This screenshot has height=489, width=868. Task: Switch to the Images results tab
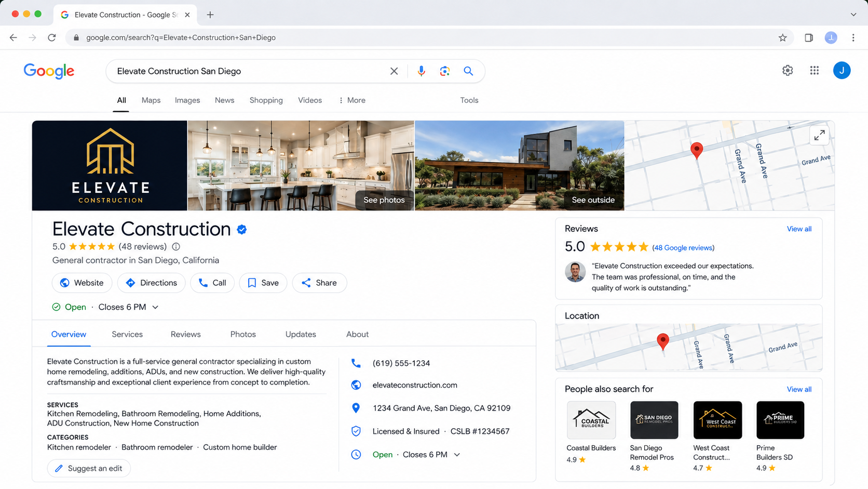click(187, 100)
